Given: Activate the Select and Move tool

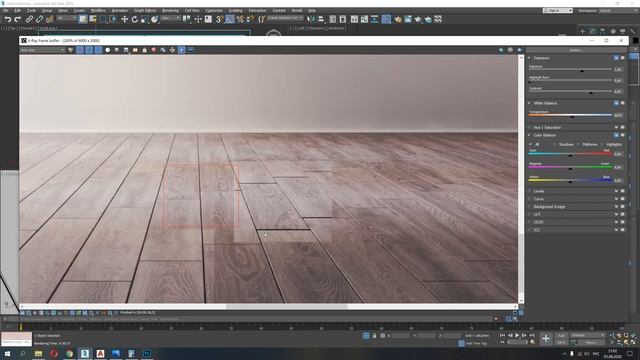Looking at the screenshot, I should click(x=124, y=19).
